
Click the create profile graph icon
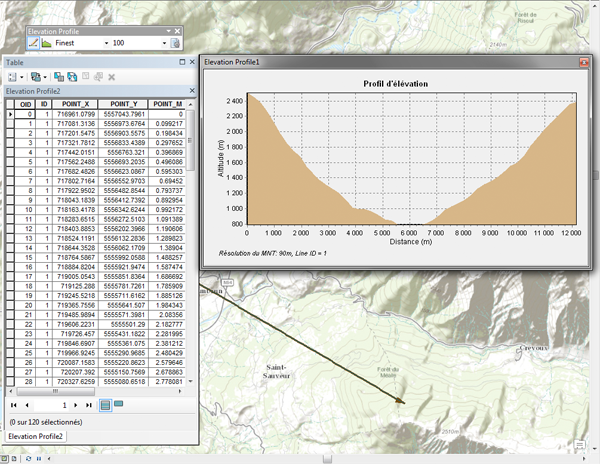(x=47, y=44)
